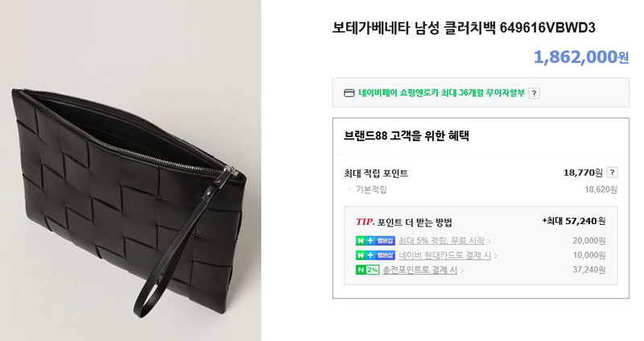
Task: Click the credit card icon in installment banner
Action: coord(349,93)
